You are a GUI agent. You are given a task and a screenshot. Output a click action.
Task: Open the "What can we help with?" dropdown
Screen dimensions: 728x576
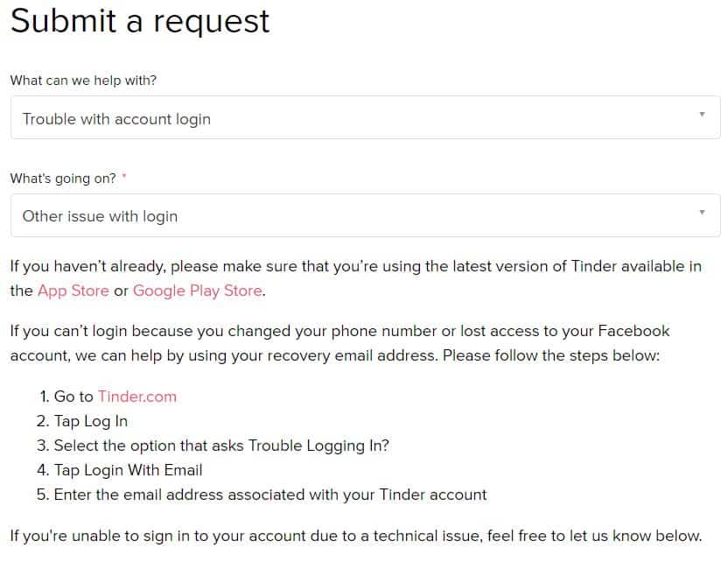click(364, 118)
